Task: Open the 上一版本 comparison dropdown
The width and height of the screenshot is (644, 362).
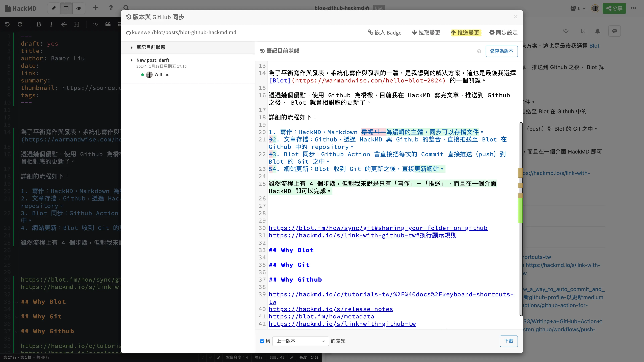Action: [300, 341]
